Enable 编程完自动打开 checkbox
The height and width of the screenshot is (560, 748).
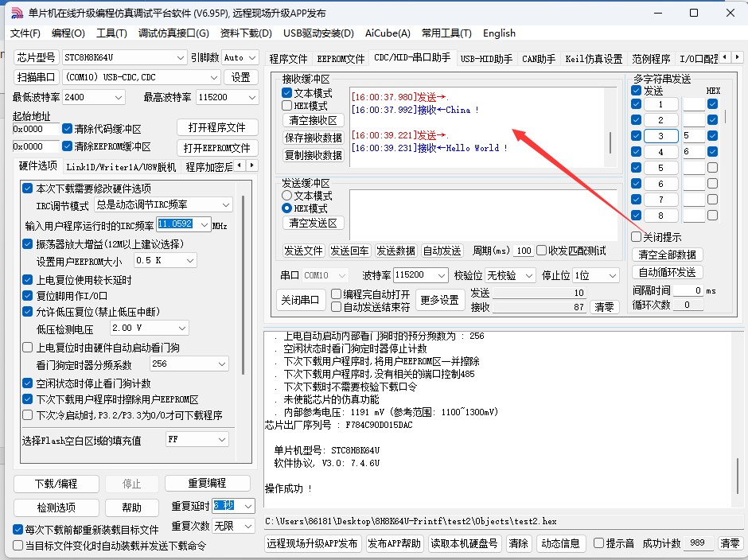tap(337, 294)
